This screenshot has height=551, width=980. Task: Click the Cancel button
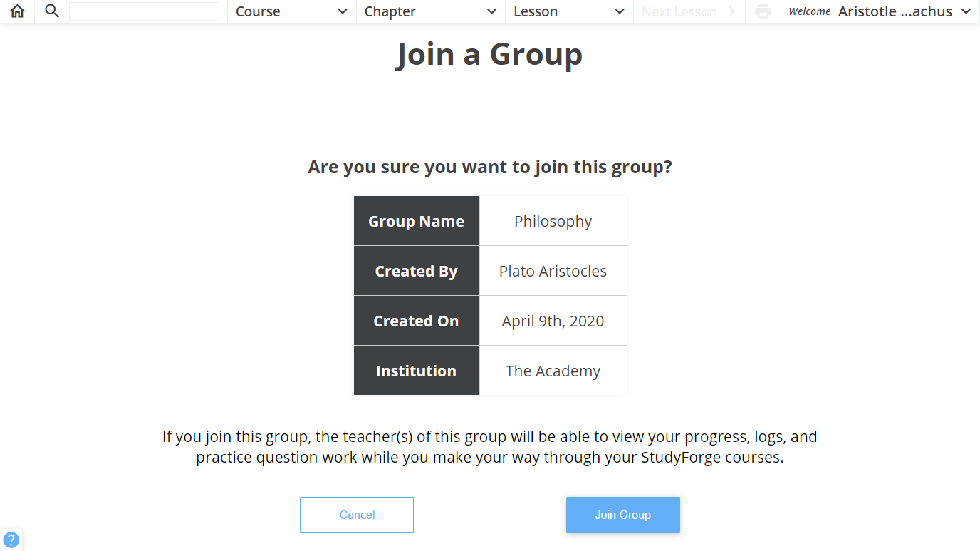[x=357, y=515]
